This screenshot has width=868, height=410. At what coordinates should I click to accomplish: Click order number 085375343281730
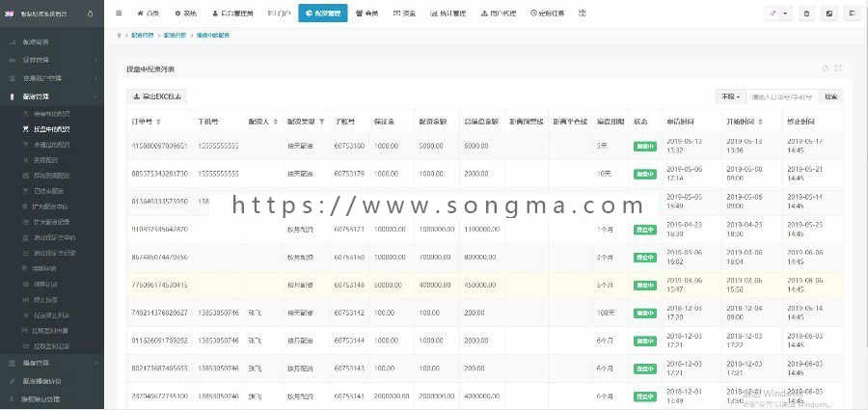click(x=159, y=174)
